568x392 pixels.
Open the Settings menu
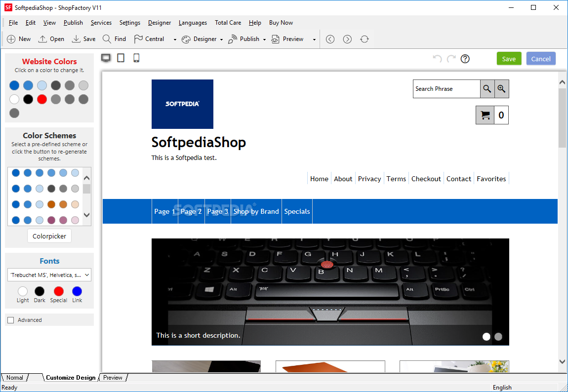pyautogui.click(x=130, y=22)
